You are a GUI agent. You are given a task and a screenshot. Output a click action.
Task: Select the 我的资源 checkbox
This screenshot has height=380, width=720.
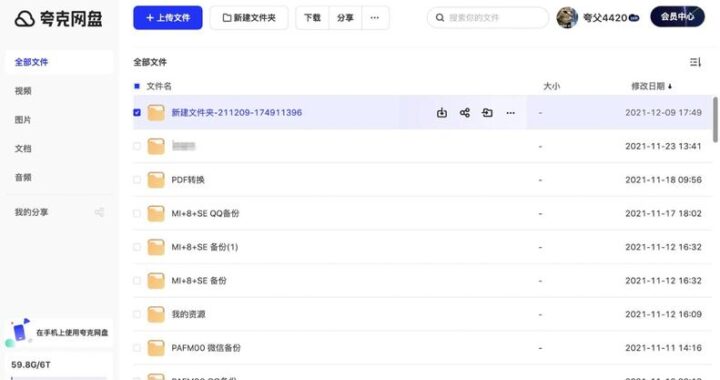(x=137, y=314)
